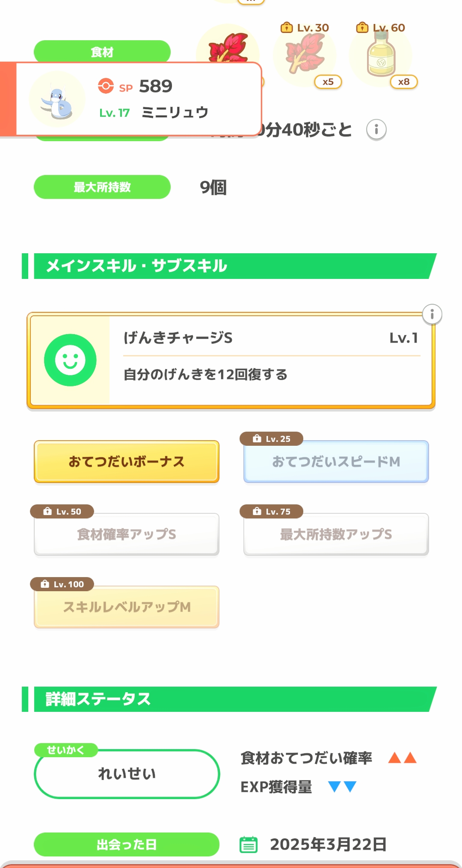Tap locked 食材確率アップS sub skill
Viewport: 462px width, 868px height.
click(x=127, y=534)
